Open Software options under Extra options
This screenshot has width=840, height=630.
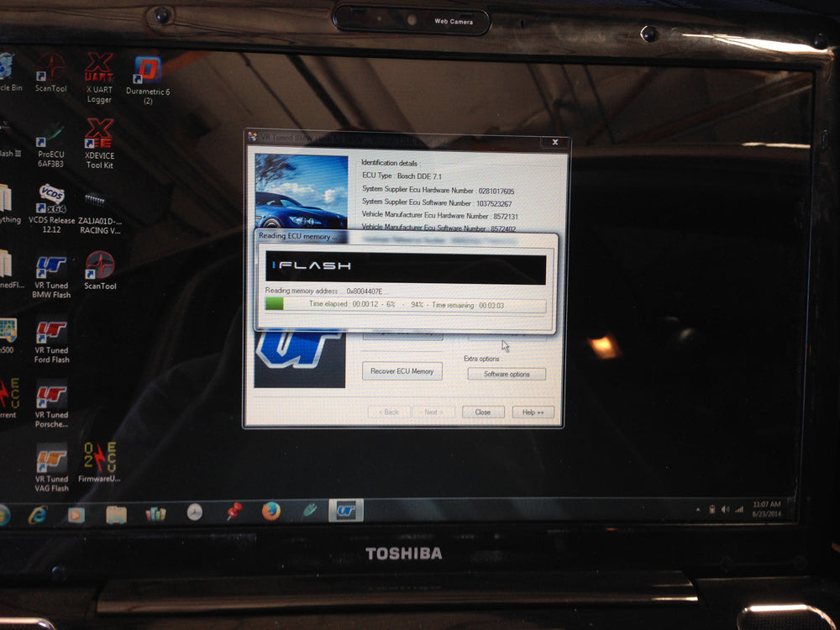(507, 374)
